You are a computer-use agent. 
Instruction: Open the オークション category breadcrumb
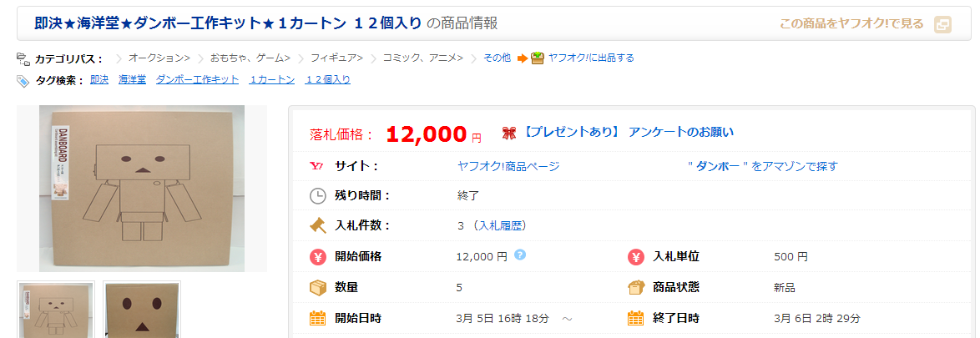click(159, 58)
